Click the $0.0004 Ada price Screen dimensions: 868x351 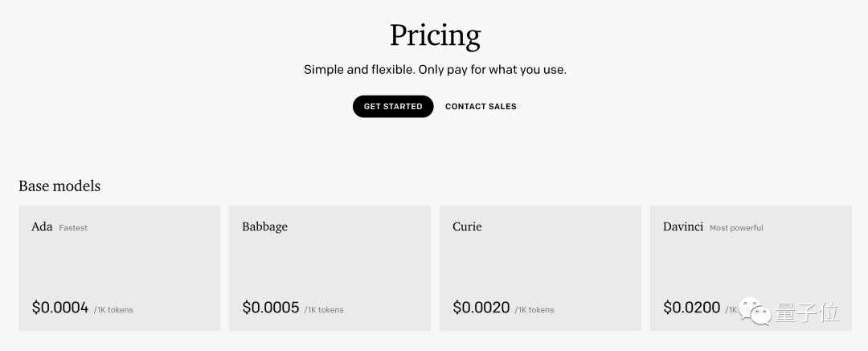point(60,308)
